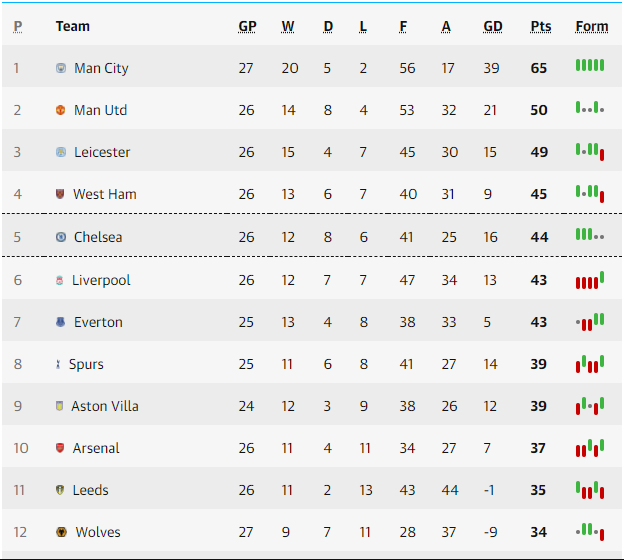624x560 pixels.
Task: Click the Team column header
Action: tap(72, 26)
